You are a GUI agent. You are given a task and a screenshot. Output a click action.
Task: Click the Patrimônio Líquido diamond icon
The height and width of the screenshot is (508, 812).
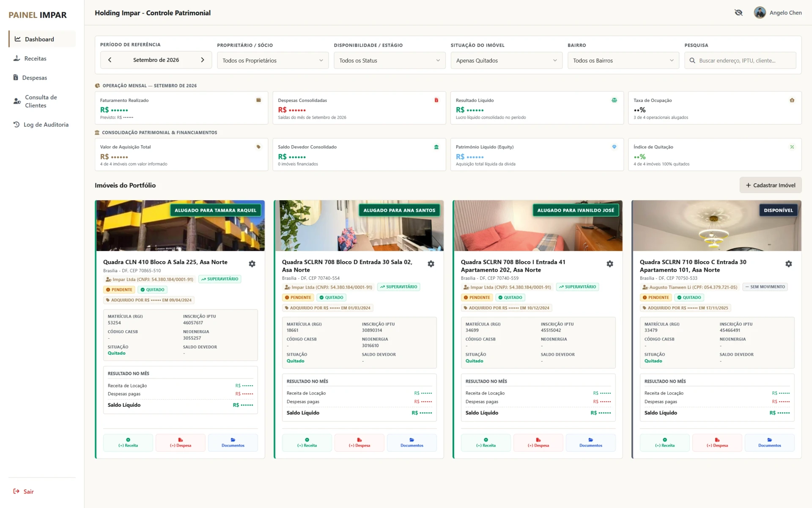(614, 147)
